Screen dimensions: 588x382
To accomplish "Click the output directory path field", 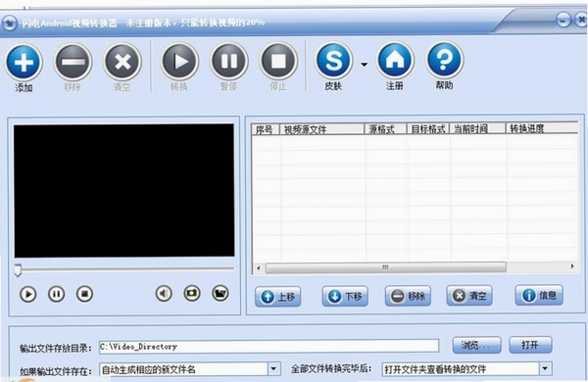I will click(x=269, y=346).
